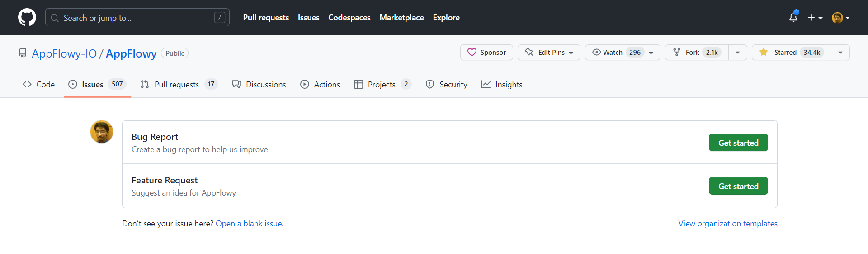Open the Actions tab
This screenshot has height=254, width=868.
(320, 84)
